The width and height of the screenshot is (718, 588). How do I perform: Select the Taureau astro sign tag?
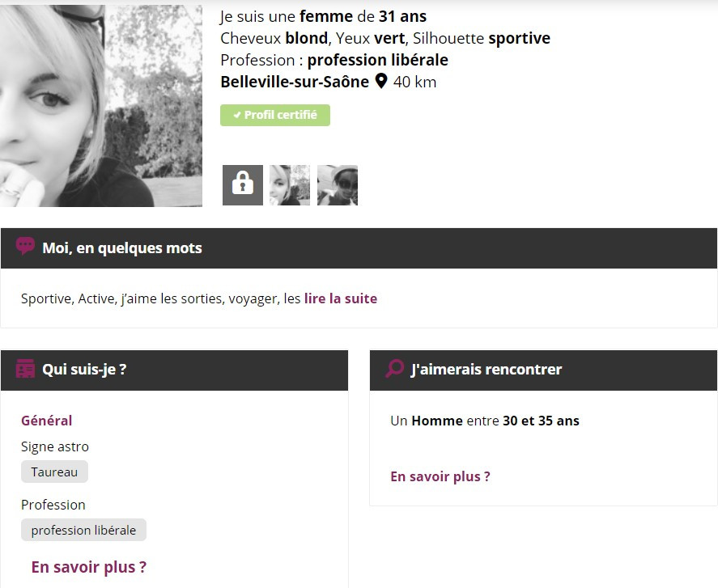click(54, 472)
